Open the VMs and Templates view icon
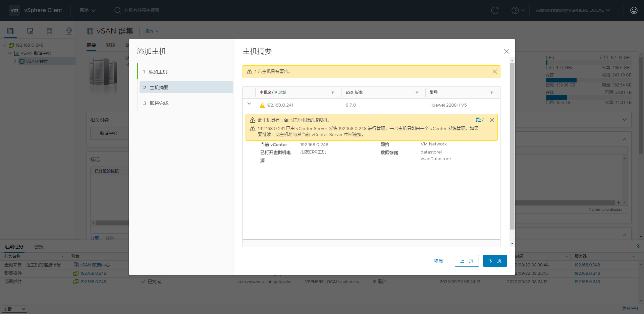Viewport: 644px width, 314px height. [30, 30]
